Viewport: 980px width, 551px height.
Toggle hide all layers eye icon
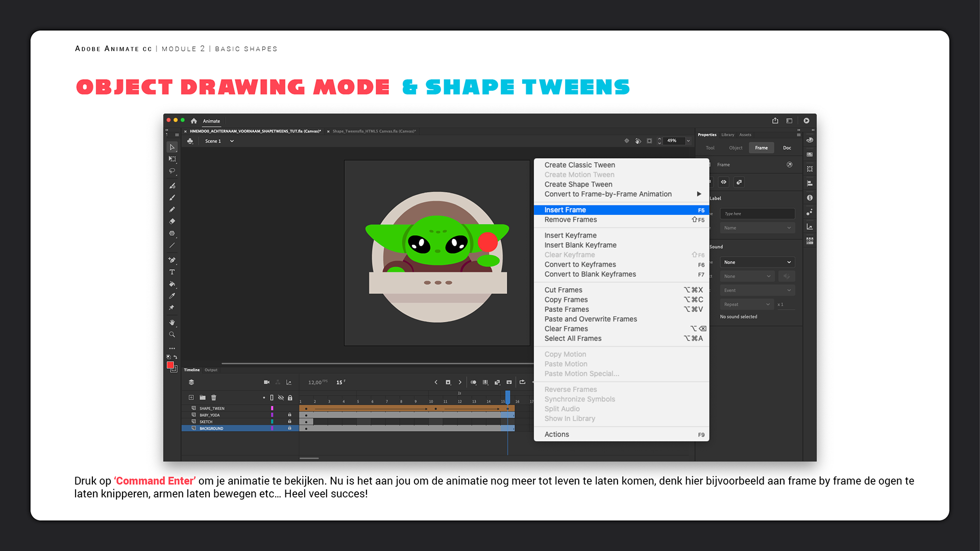point(281,397)
